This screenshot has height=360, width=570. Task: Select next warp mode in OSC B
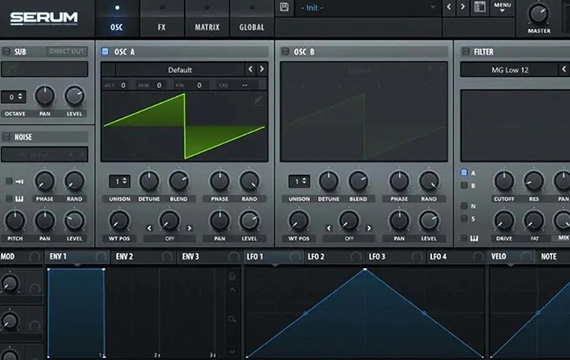(x=369, y=228)
